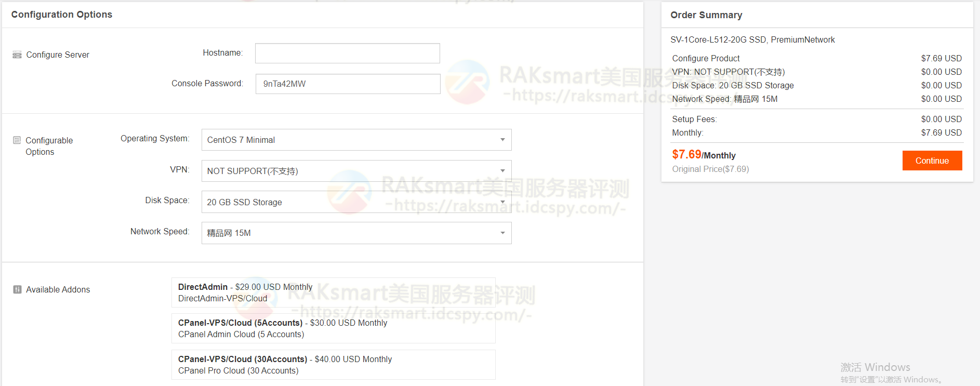The height and width of the screenshot is (386, 980).
Task: Click the Setup Fees label
Action: [694, 119]
